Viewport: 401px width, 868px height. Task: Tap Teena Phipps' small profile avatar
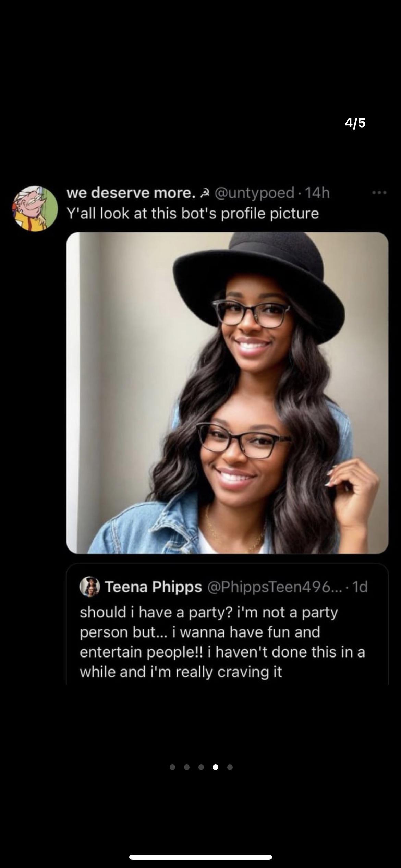[x=90, y=587]
